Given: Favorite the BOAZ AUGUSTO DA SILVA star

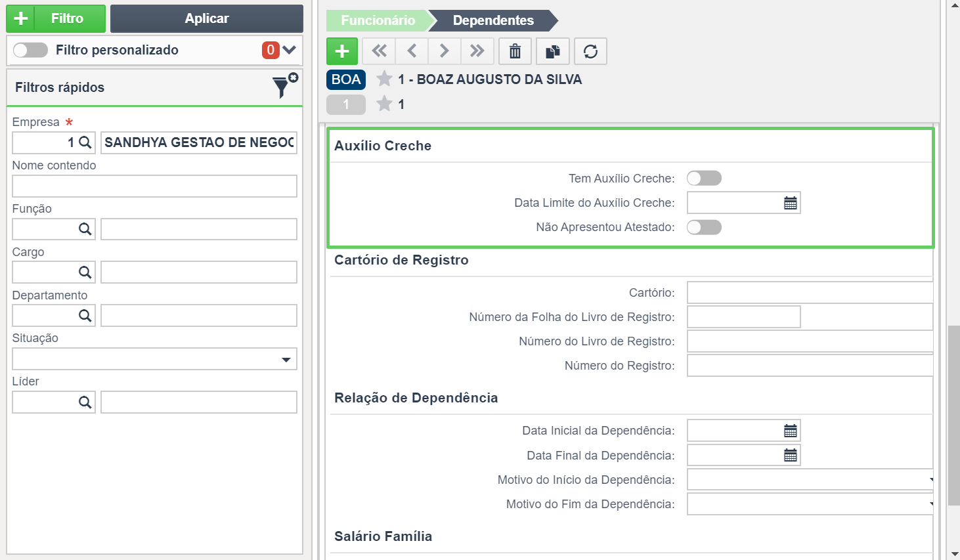Looking at the screenshot, I should (x=384, y=79).
